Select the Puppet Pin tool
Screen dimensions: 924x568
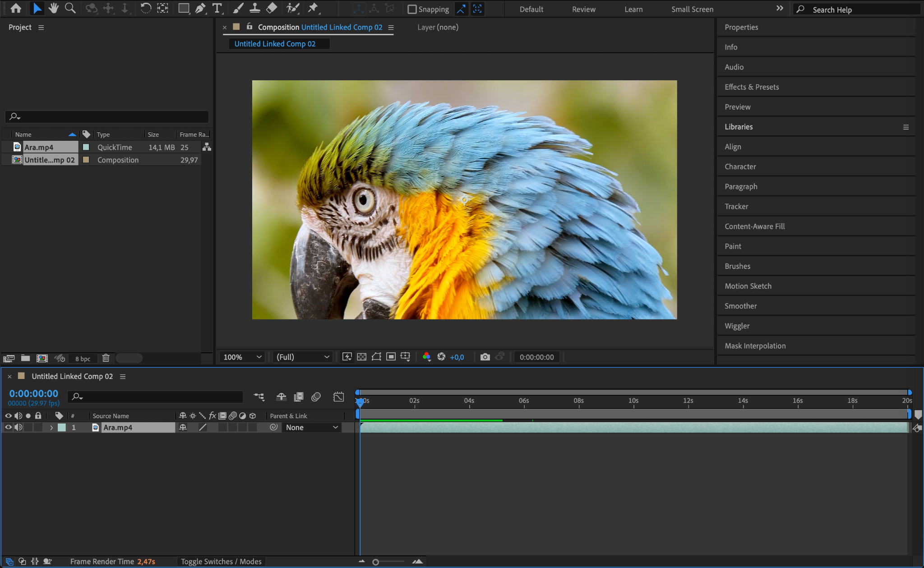[x=313, y=8]
